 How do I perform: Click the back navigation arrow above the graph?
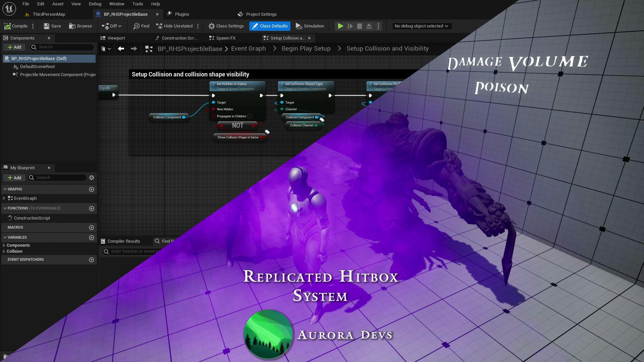[121, 49]
